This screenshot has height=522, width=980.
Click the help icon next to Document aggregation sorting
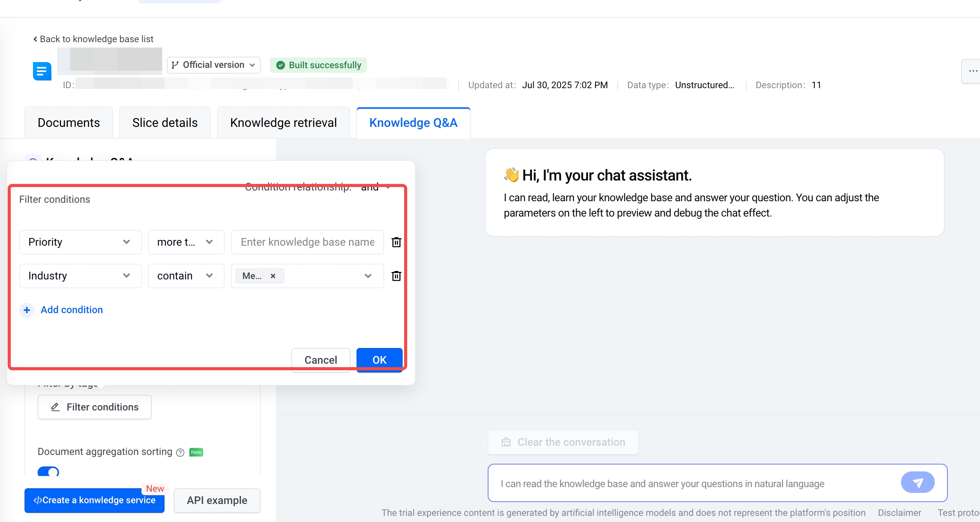coord(180,452)
